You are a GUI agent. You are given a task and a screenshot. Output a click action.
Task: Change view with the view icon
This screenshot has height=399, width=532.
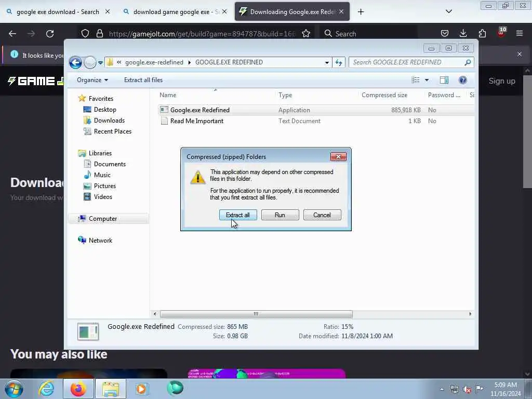coord(415,79)
